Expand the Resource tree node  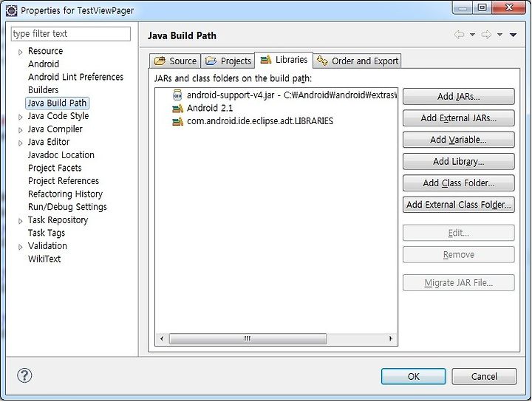tap(21, 52)
